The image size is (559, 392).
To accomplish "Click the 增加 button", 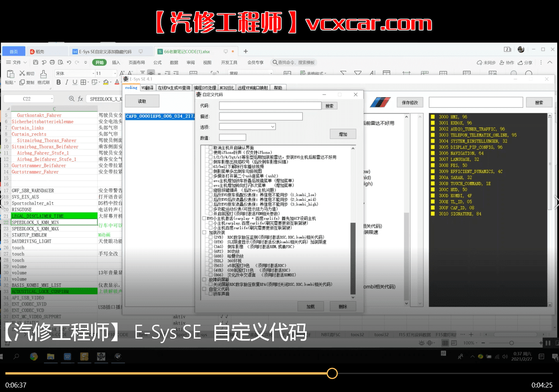I will click(343, 134).
